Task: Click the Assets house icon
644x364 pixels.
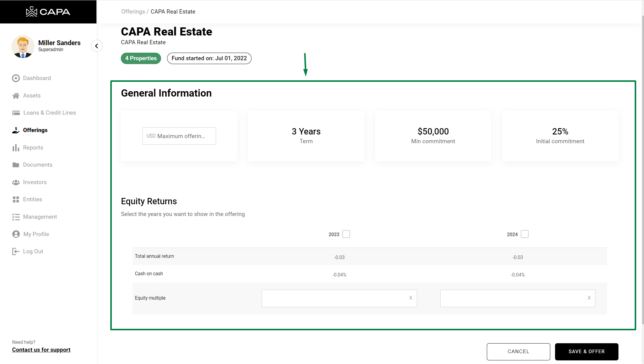Action: tap(16, 96)
